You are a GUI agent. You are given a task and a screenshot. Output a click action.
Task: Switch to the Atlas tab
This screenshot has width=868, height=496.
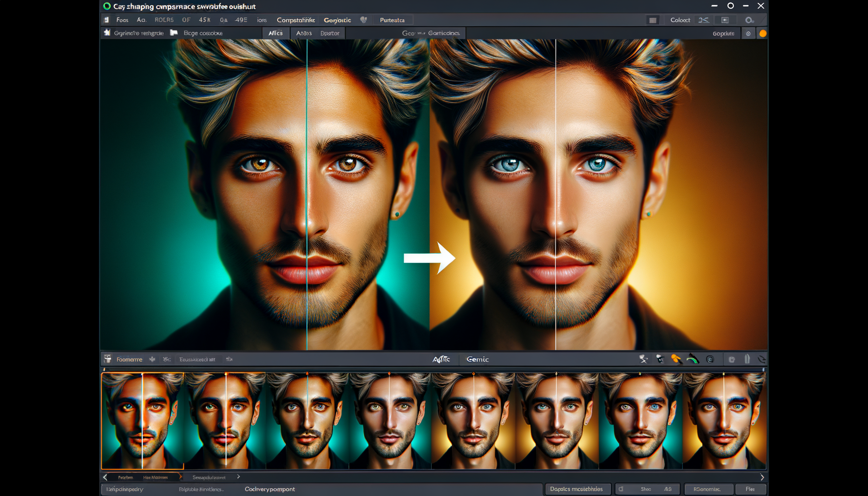coord(304,33)
